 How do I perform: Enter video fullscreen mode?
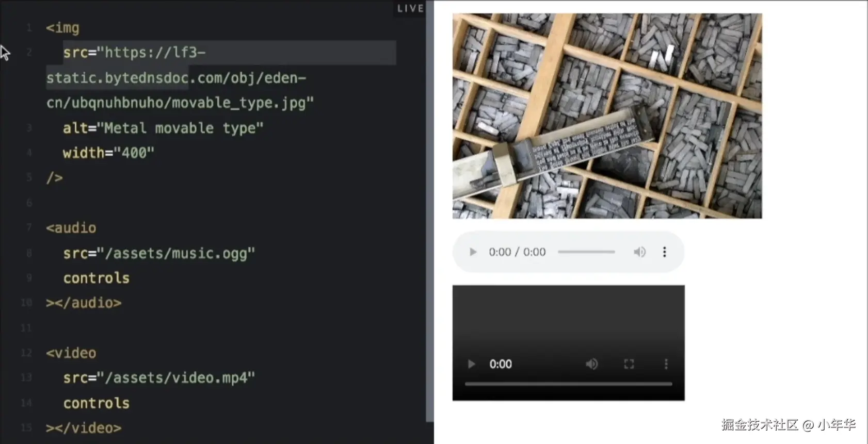(629, 364)
